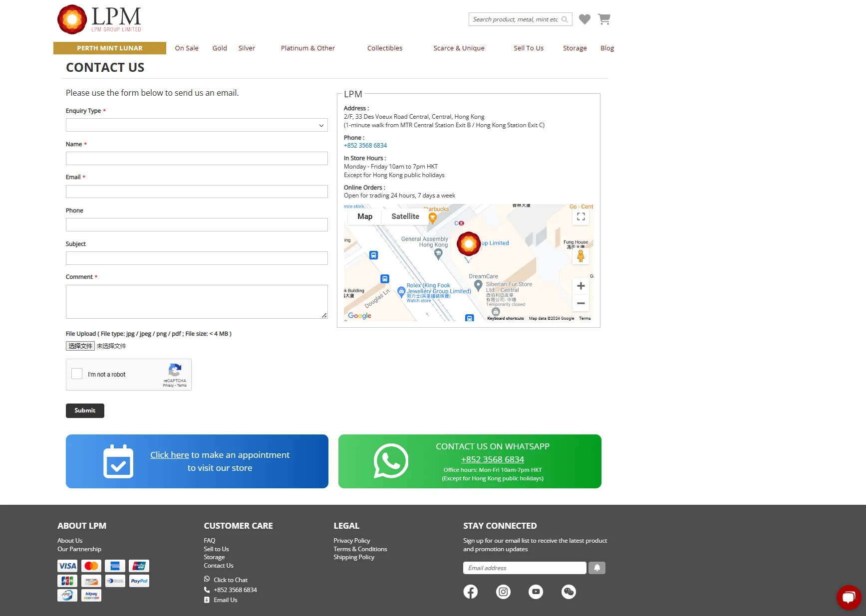Zoom in on the map

coord(580,286)
